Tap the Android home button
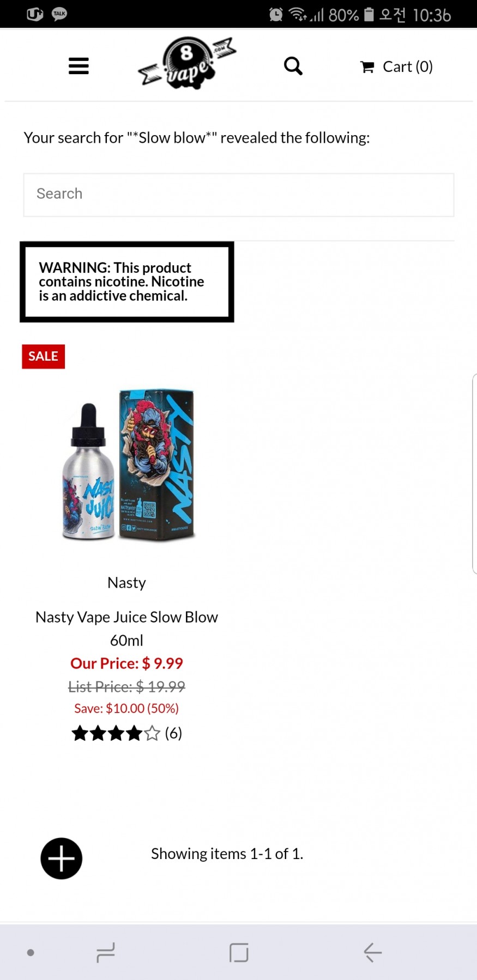The width and height of the screenshot is (477, 980). [x=239, y=952]
